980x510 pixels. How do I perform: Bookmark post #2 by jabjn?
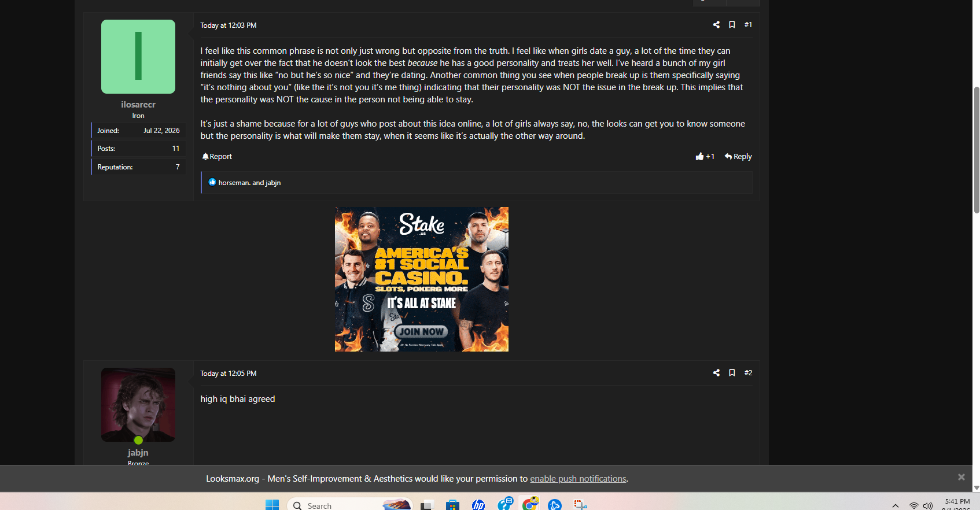coord(732,373)
